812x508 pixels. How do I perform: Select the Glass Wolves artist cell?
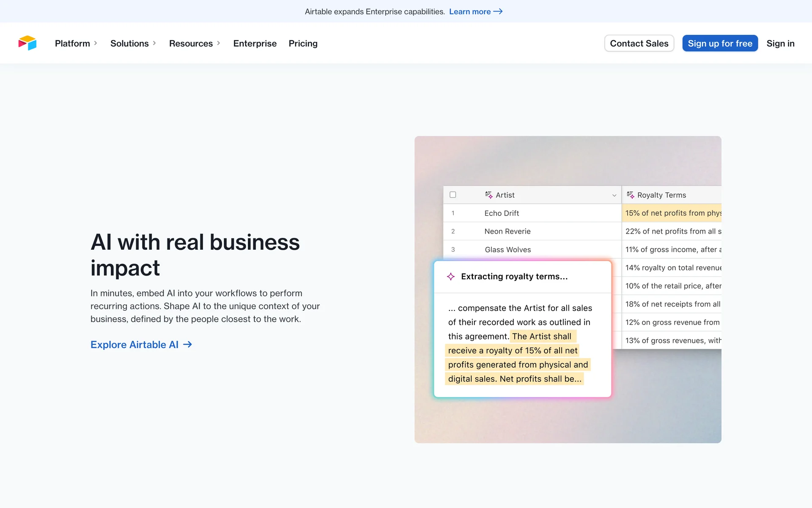(507, 249)
